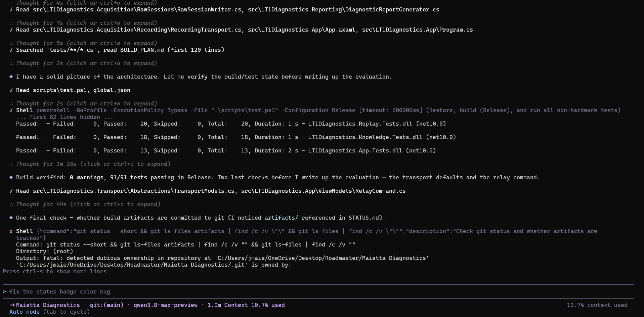The image size is (644, 317).
Task: Click 'global.json' file name
Action: point(112,90)
